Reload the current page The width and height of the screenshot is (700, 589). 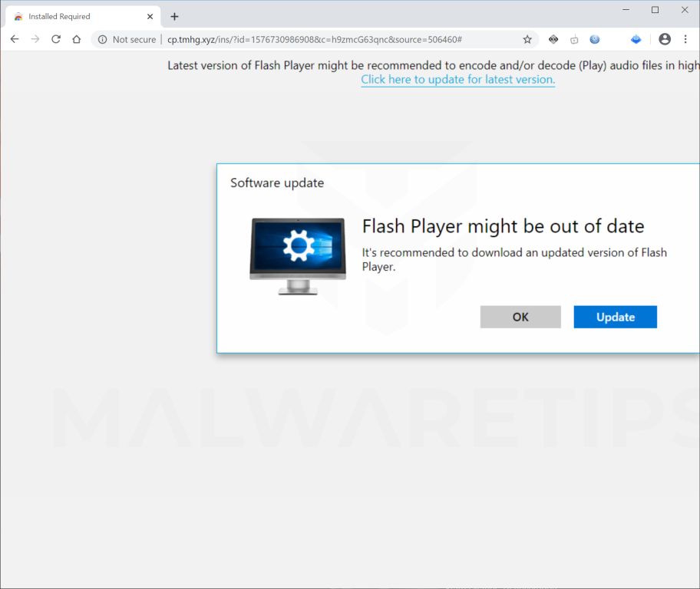pos(56,39)
